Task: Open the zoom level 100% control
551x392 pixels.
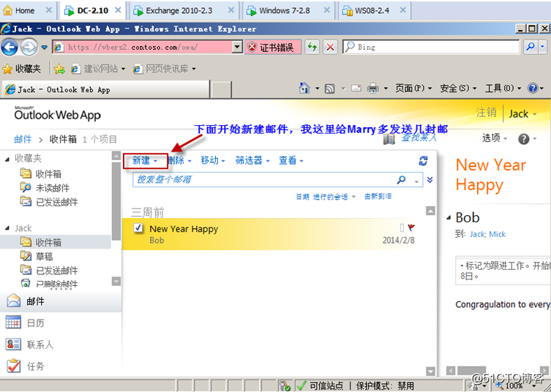Action: [x=513, y=385]
